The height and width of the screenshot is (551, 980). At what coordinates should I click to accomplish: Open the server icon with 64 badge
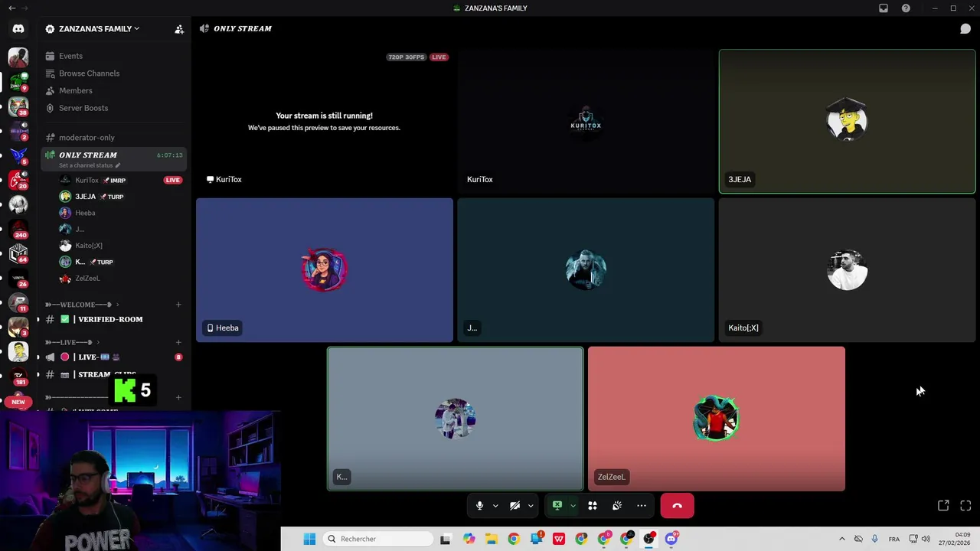18,253
